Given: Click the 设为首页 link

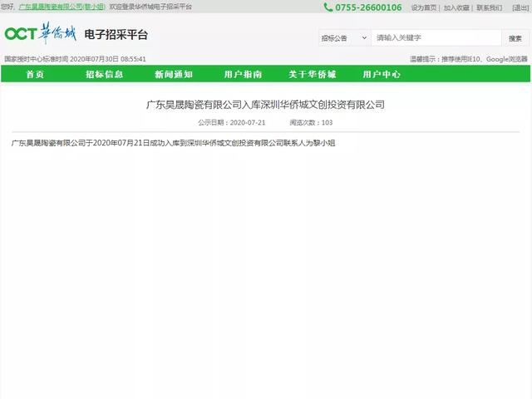Looking at the screenshot, I should pyautogui.click(x=423, y=7).
